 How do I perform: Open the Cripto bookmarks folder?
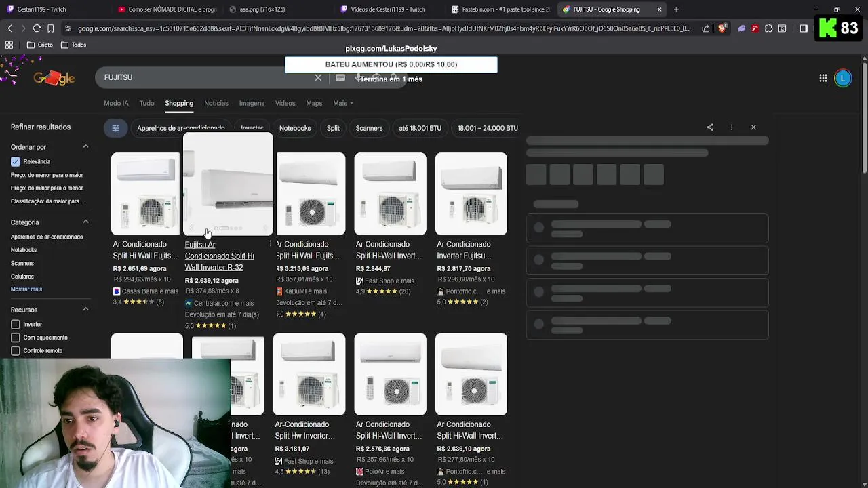(40, 45)
